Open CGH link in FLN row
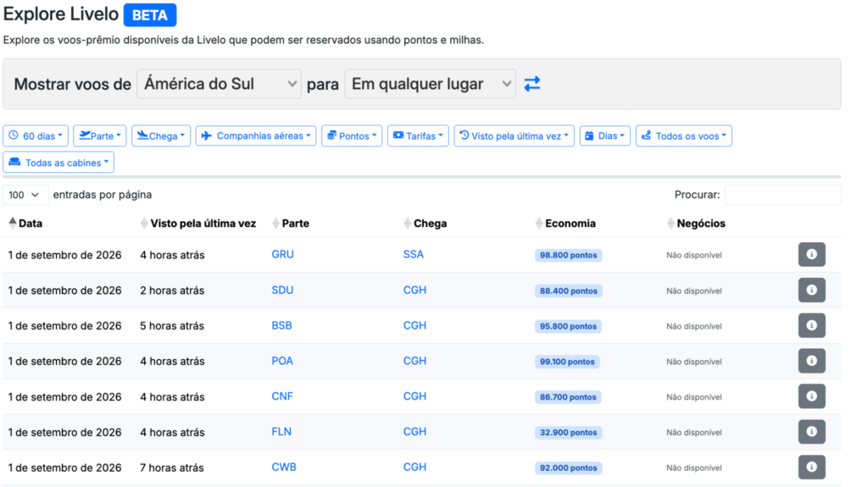868x487 pixels. click(x=415, y=432)
